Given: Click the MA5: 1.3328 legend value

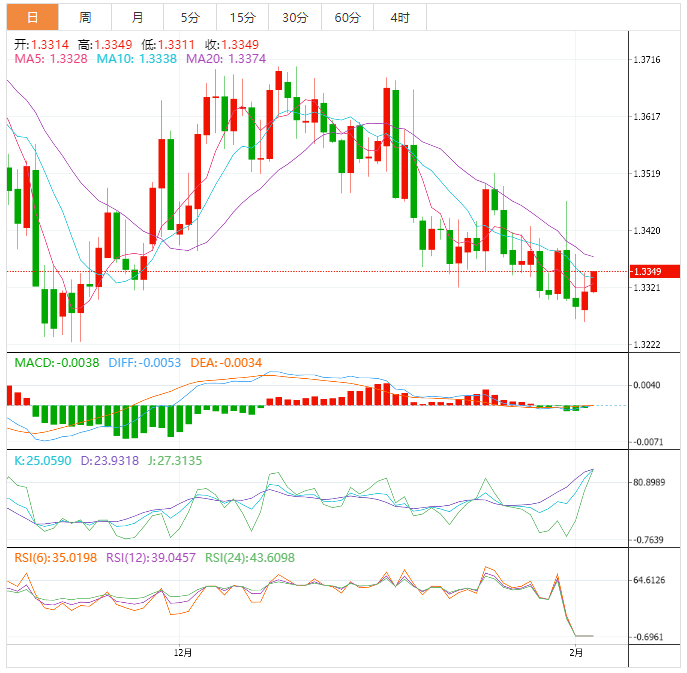Looking at the screenshot, I should (51, 58).
